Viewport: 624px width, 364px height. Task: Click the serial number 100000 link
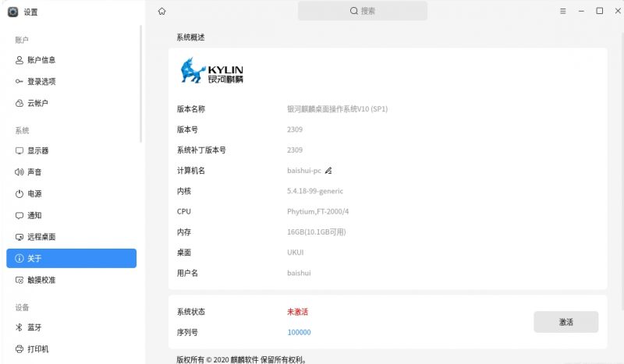coord(299,332)
